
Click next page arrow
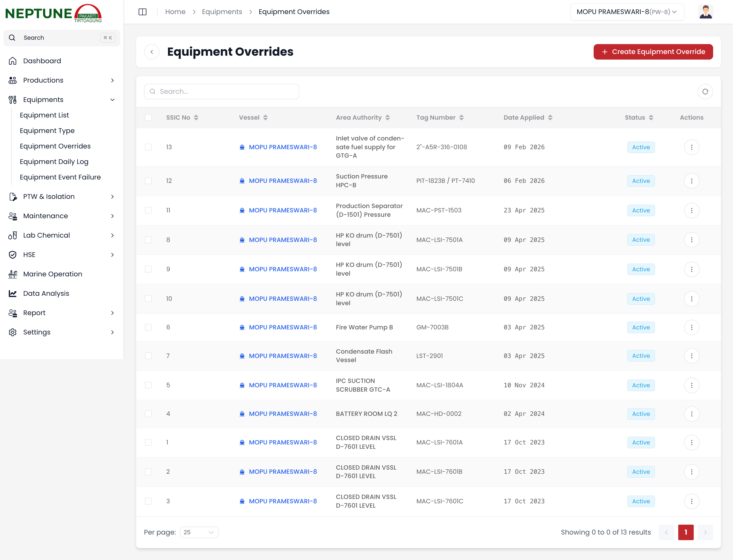click(x=705, y=532)
